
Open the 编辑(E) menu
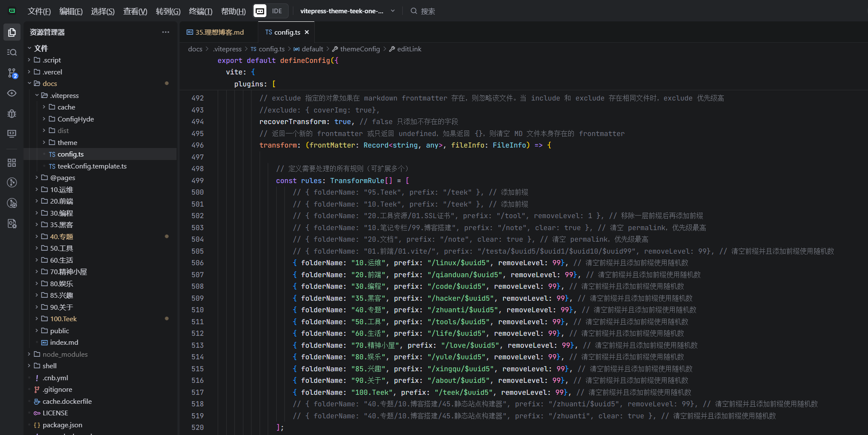tap(71, 11)
